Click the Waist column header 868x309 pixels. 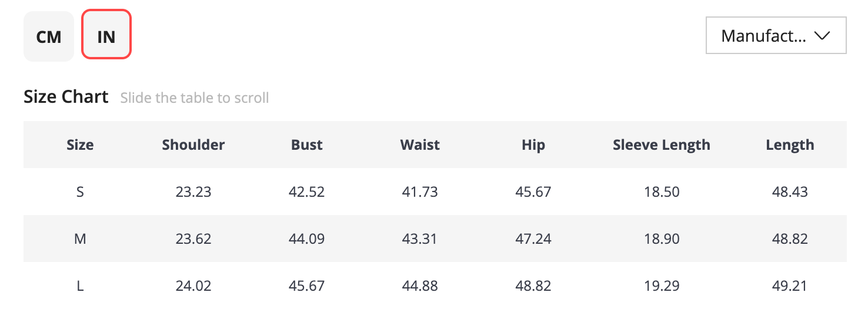(x=420, y=145)
